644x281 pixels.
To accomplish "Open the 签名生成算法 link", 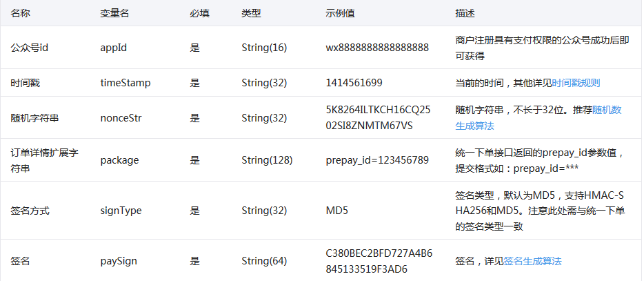I will tap(532, 261).
